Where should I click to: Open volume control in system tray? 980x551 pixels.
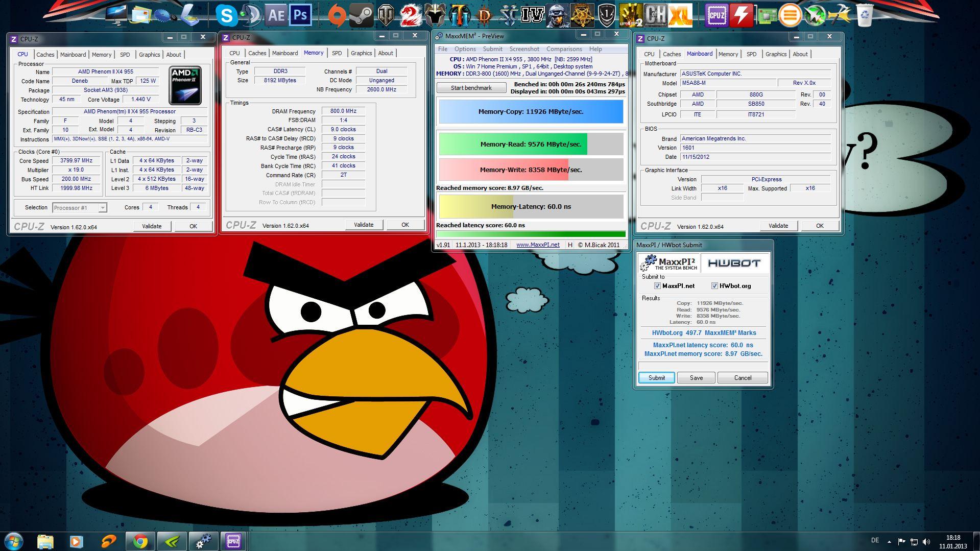pyautogui.click(x=926, y=542)
